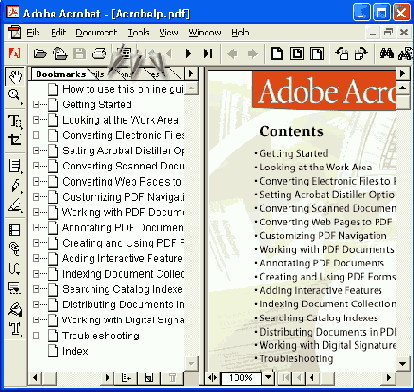Open the Document menu

click(96, 33)
